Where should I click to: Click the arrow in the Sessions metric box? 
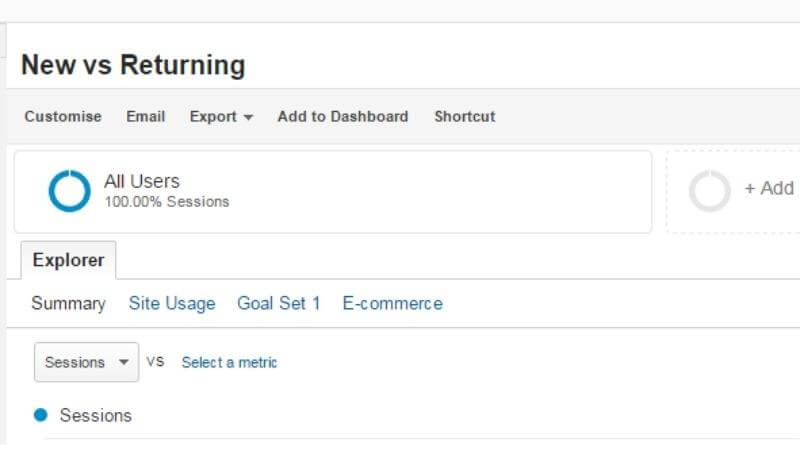tap(123, 362)
